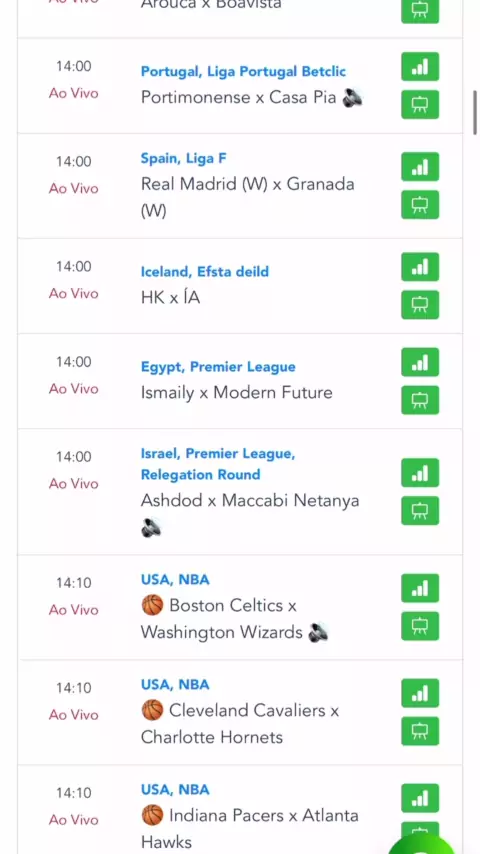Tap the green floating button at bottom corner
Screen dimensions: 480x854
(422, 844)
